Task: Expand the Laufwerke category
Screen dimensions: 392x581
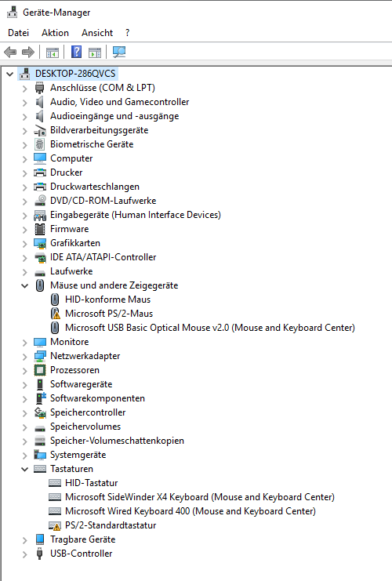Action: point(25,272)
